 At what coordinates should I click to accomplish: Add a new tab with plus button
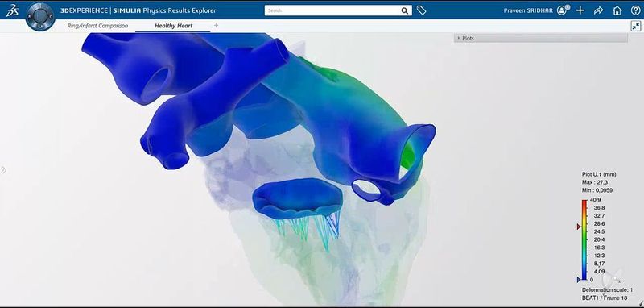[x=216, y=26]
